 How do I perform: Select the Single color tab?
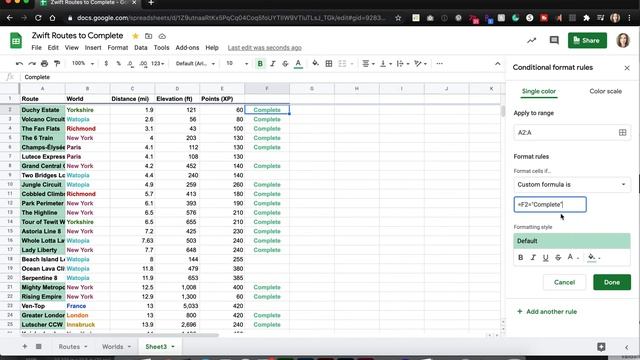539,91
